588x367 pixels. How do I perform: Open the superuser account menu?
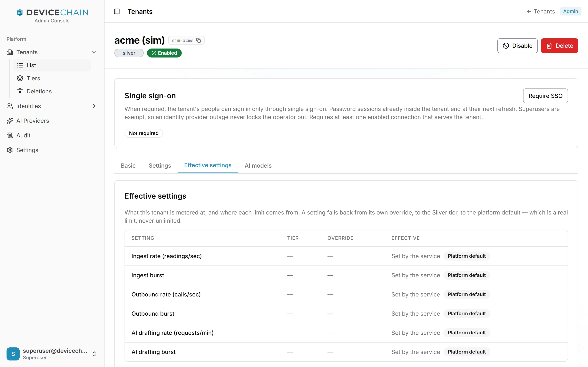tap(52, 354)
